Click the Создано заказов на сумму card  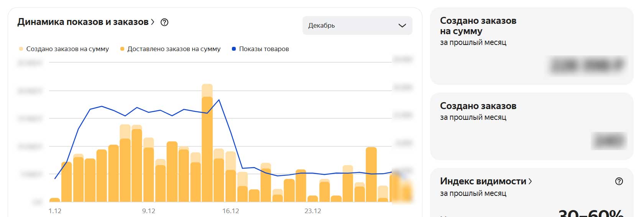click(x=532, y=46)
